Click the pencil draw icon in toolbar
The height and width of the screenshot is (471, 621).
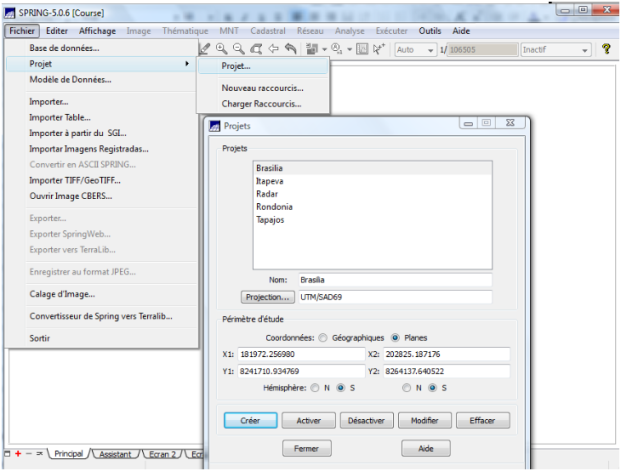205,48
